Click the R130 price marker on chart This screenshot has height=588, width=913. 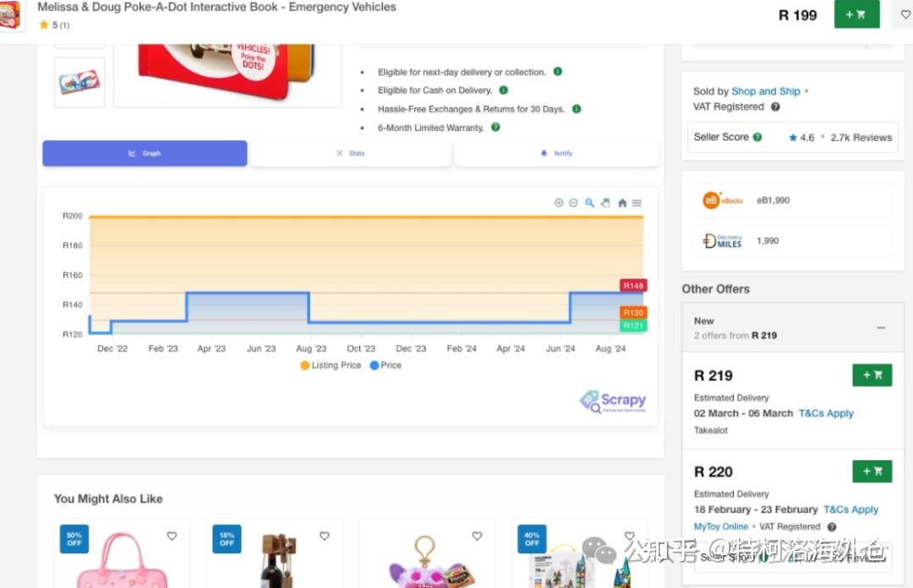(633, 313)
